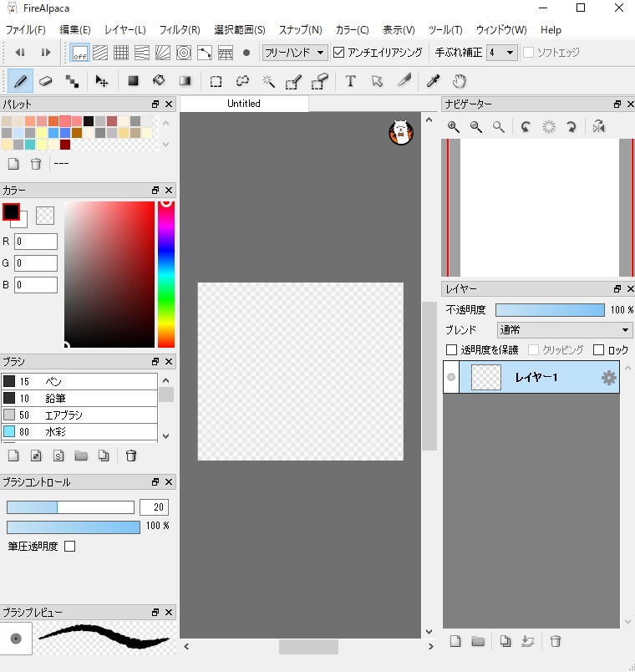Enable crisscross grid snap
Viewport: 635px width, 672px height.
pos(121,53)
